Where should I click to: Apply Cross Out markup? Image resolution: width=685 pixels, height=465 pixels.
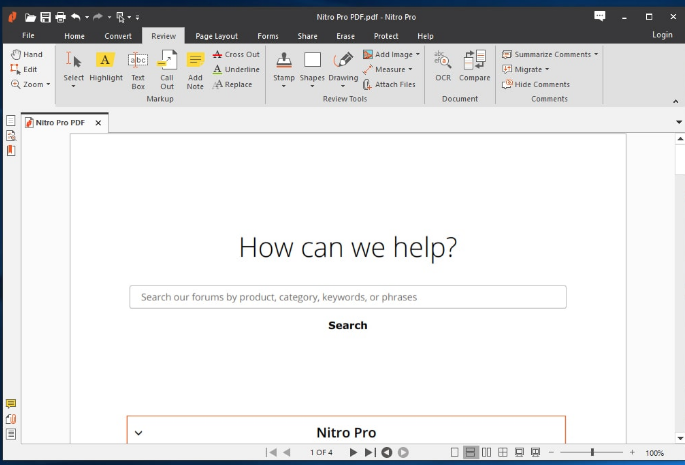236,54
